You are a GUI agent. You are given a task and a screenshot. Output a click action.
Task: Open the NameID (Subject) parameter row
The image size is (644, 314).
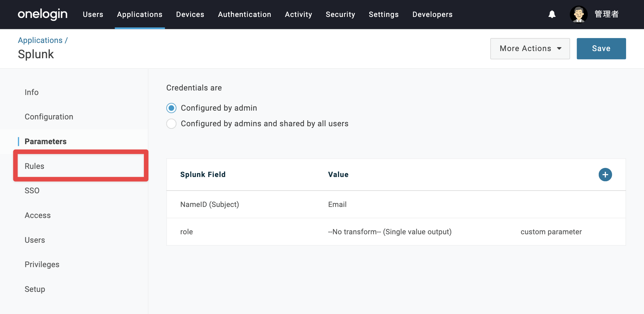pyautogui.click(x=396, y=204)
